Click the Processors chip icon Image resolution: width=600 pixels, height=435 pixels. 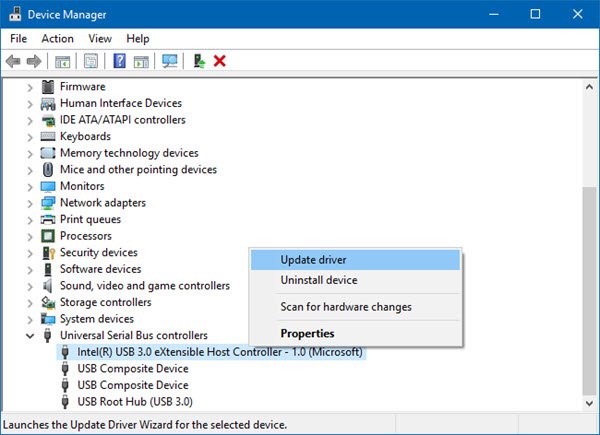tap(48, 236)
